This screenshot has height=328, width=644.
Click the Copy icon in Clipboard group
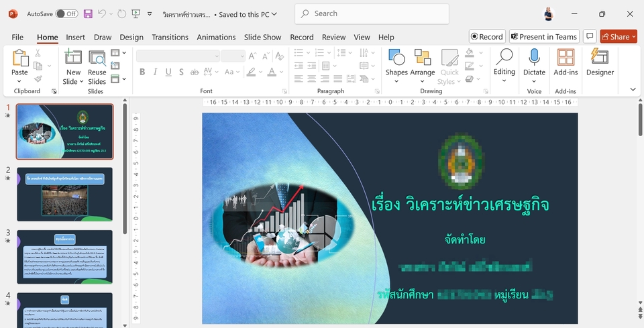click(x=38, y=66)
